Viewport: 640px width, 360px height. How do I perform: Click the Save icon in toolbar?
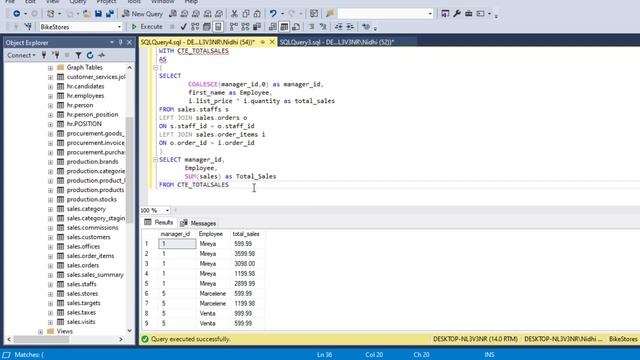(x=98, y=13)
